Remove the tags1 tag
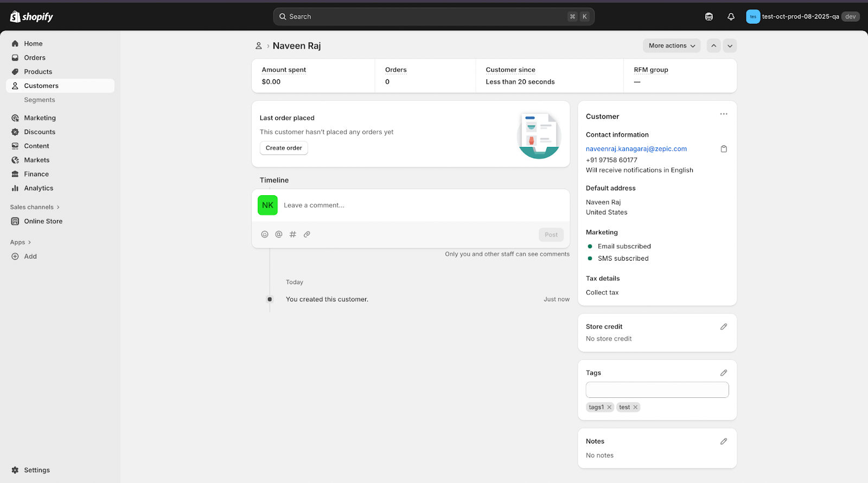Viewport: 868px width, 483px height. pyautogui.click(x=609, y=408)
